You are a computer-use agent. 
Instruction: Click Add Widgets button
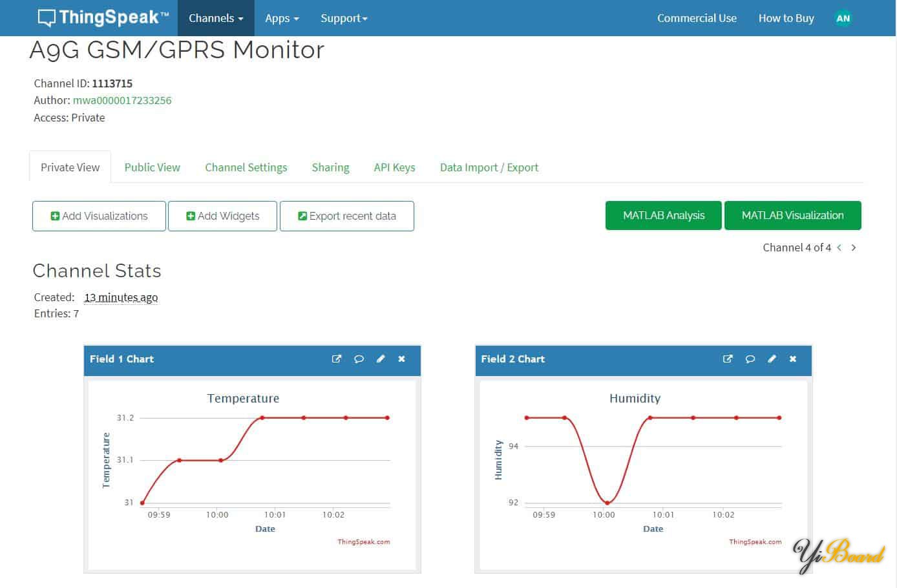click(222, 216)
